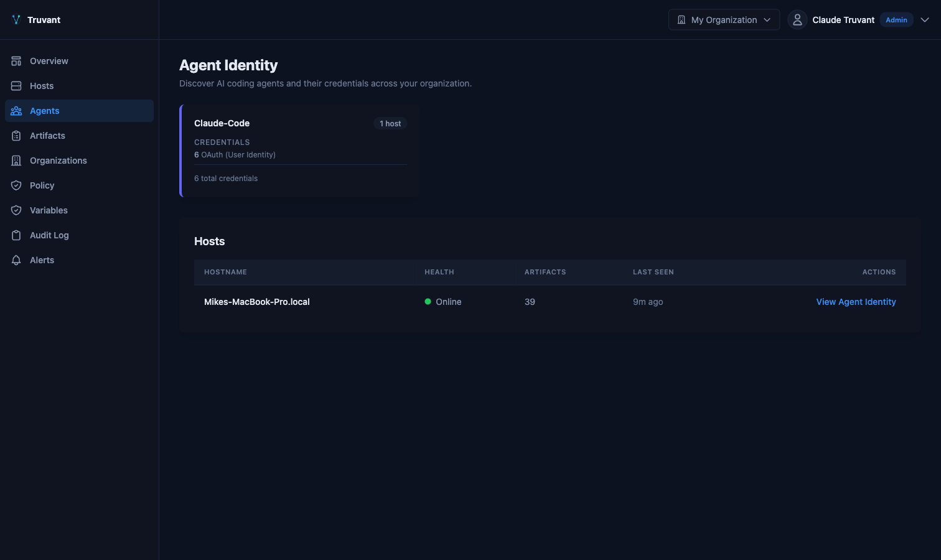Open Alerts via the bell icon
The width and height of the screenshot is (941, 560).
click(x=16, y=259)
